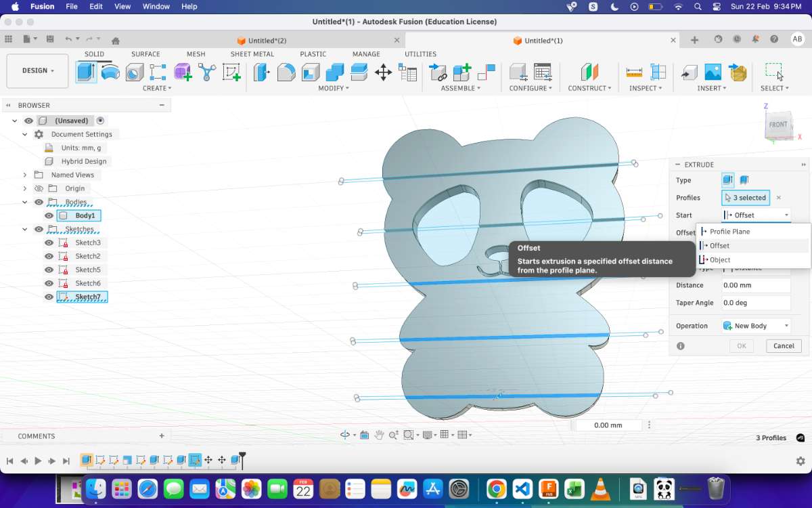This screenshot has width=812, height=508.
Task: Choose Profile Plane from Start list
Action: coord(753,232)
